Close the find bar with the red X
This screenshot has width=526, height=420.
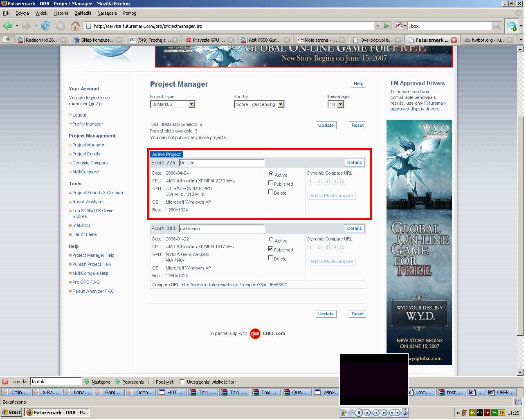click(5, 382)
